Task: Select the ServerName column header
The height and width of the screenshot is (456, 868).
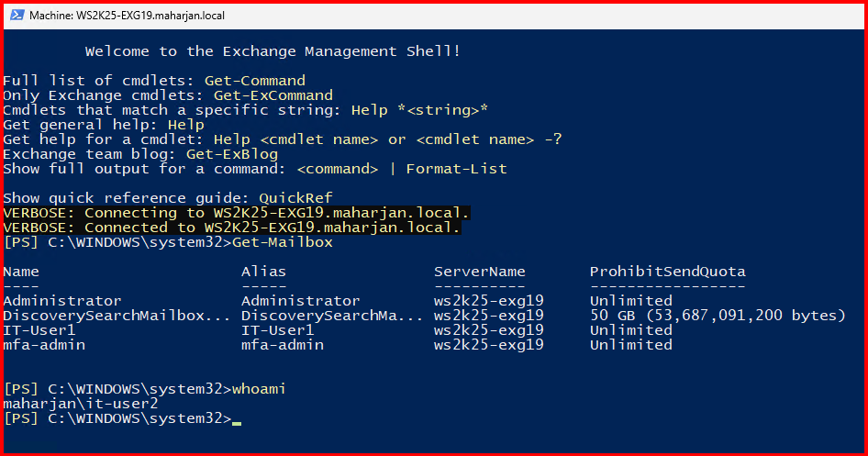Action: click(x=479, y=272)
